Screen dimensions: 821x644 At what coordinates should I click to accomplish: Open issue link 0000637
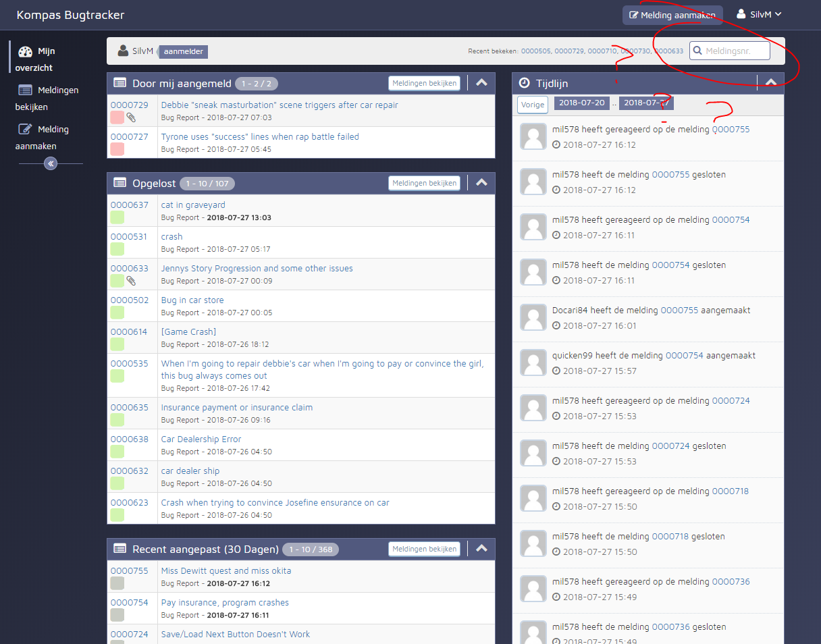[130, 205]
